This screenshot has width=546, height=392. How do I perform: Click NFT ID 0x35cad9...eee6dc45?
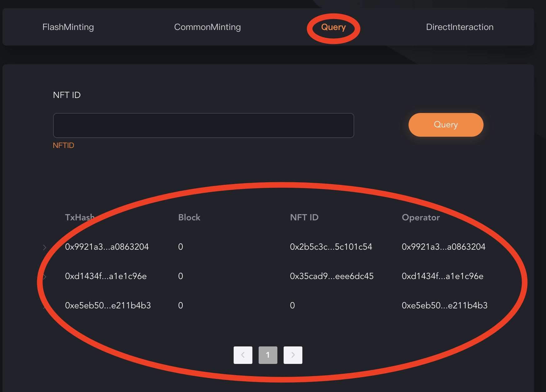[x=331, y=276]
